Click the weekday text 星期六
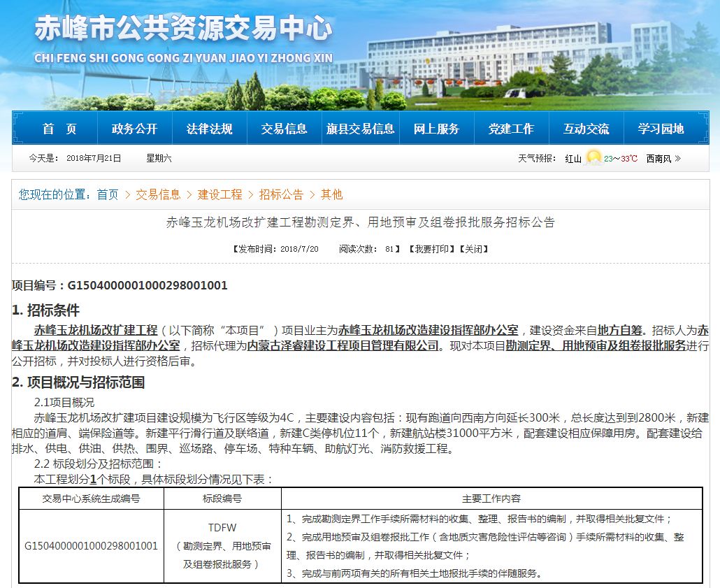Viewport: 720px width, 588px height. click(x=159, y=159)
